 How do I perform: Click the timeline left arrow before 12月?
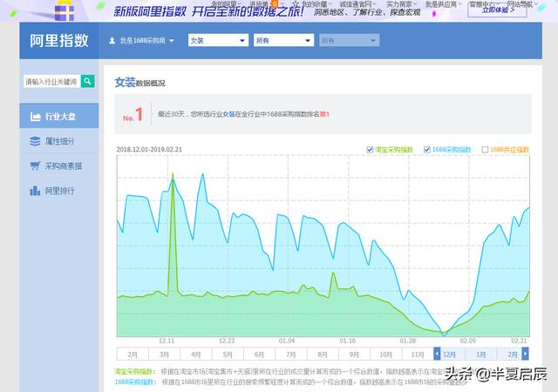[437, 354]
